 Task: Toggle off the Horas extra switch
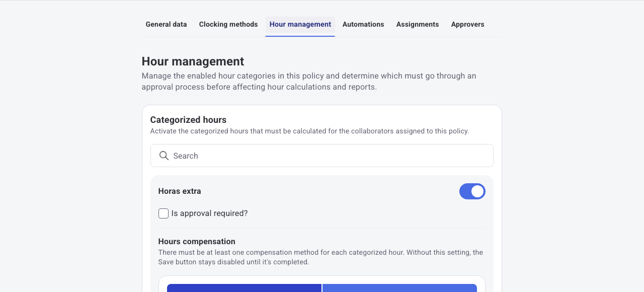472,191
